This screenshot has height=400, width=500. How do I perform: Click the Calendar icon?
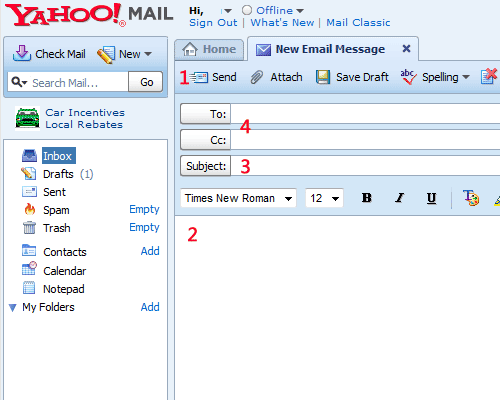tap(29, 269)
